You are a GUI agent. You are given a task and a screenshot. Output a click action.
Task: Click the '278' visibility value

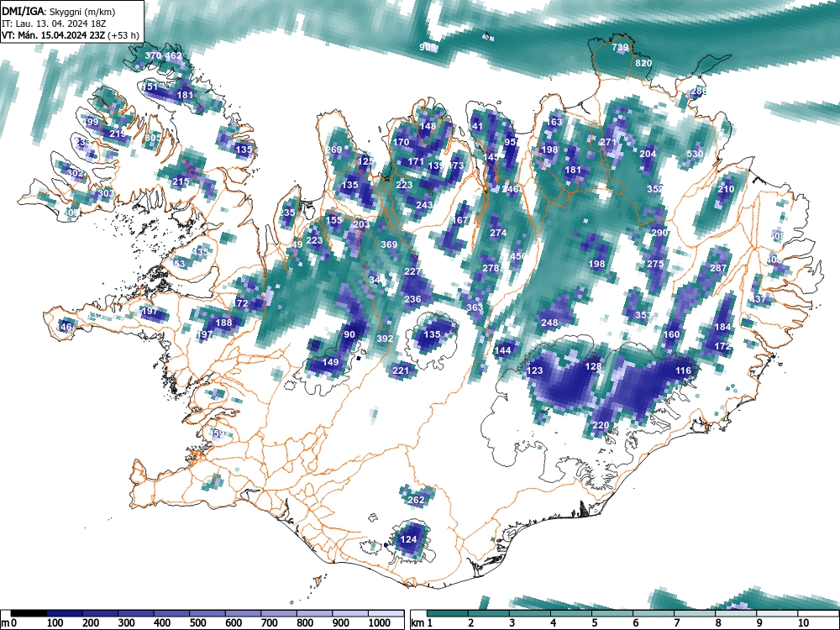pos(491,268)
